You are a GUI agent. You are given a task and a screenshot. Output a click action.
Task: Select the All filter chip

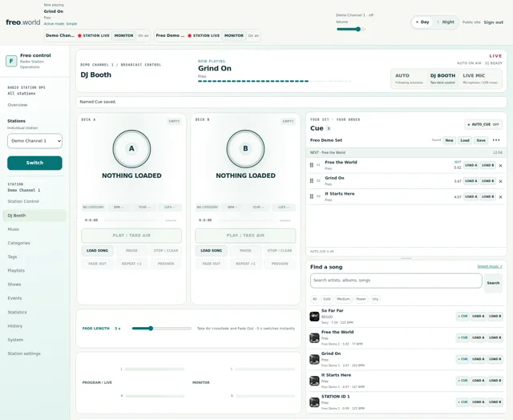click(x=314, y=299)
